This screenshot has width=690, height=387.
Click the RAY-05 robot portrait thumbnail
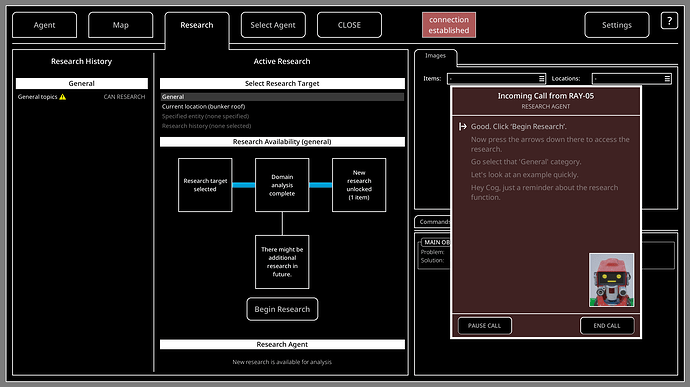point(611,280)
